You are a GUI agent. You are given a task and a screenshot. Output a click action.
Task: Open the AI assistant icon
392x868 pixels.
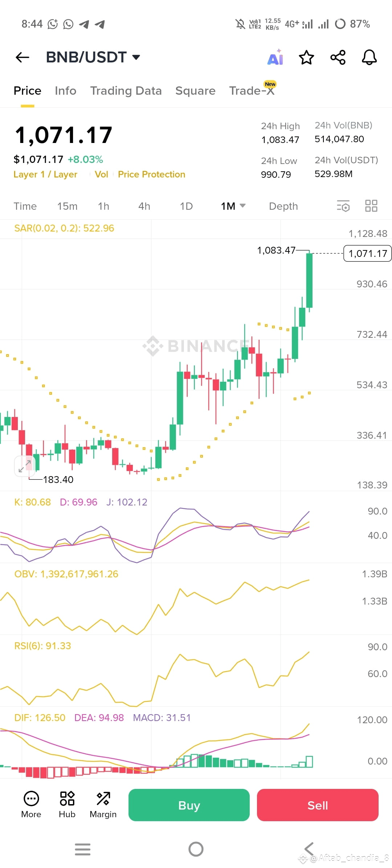click(x=275, y=57)
